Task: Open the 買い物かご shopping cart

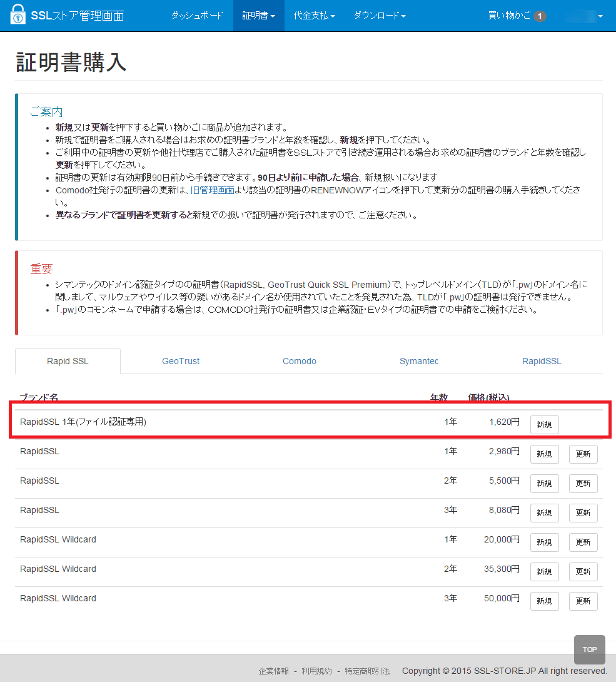Action: 510,16
